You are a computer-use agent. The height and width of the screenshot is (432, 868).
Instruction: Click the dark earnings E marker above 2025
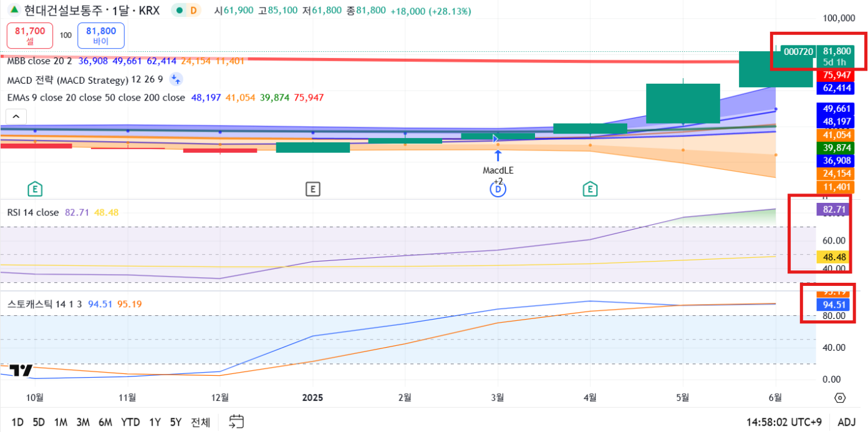(312, 189)
